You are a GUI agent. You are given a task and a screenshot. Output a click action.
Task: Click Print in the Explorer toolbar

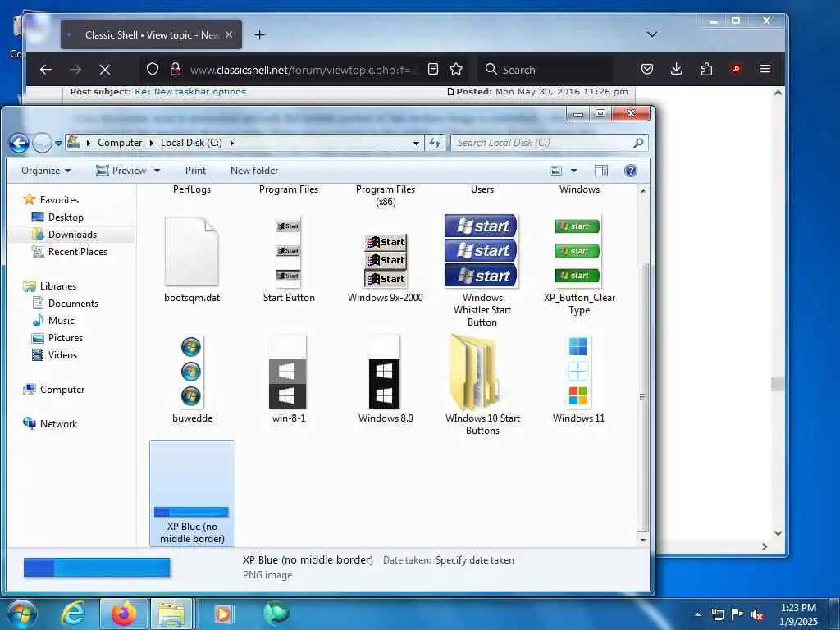point(195,171)
